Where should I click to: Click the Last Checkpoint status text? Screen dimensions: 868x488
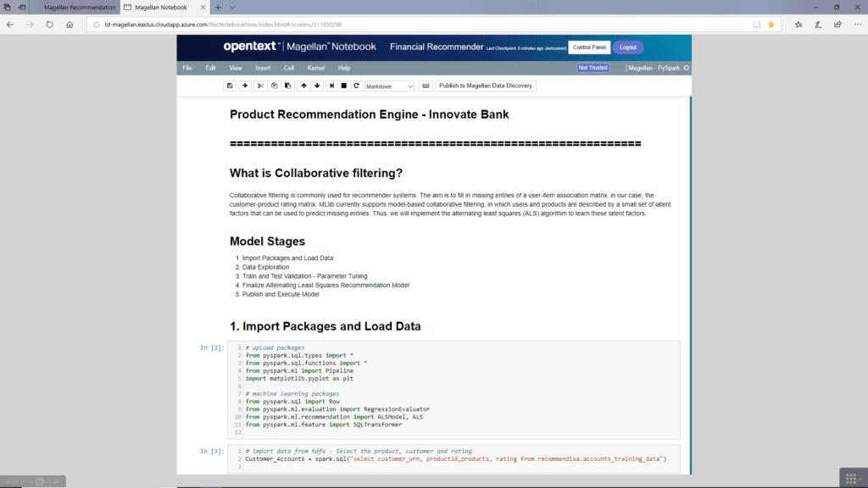[x=526, y=48]
